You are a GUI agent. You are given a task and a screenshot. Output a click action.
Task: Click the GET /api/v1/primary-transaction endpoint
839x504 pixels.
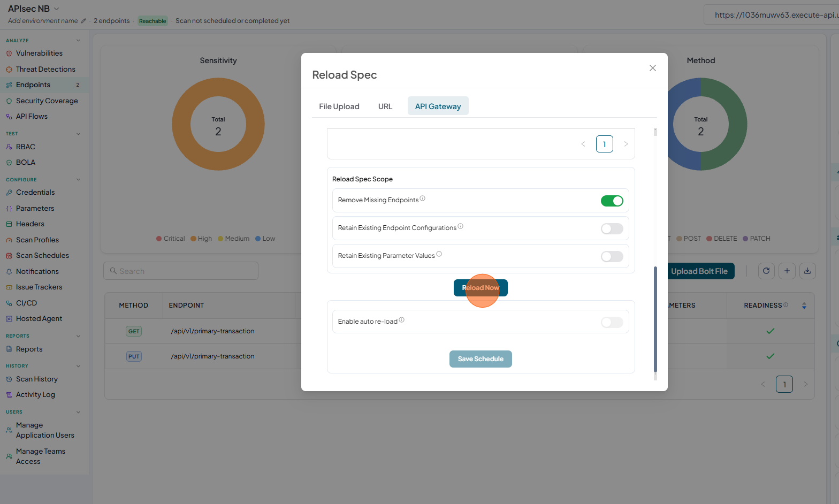212,331
